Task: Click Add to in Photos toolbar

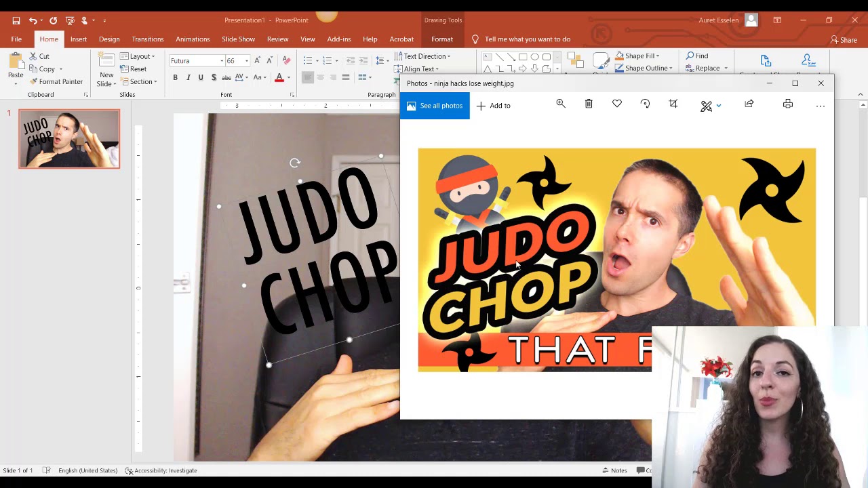Action: pyautogui.click(x=494, y=106)
